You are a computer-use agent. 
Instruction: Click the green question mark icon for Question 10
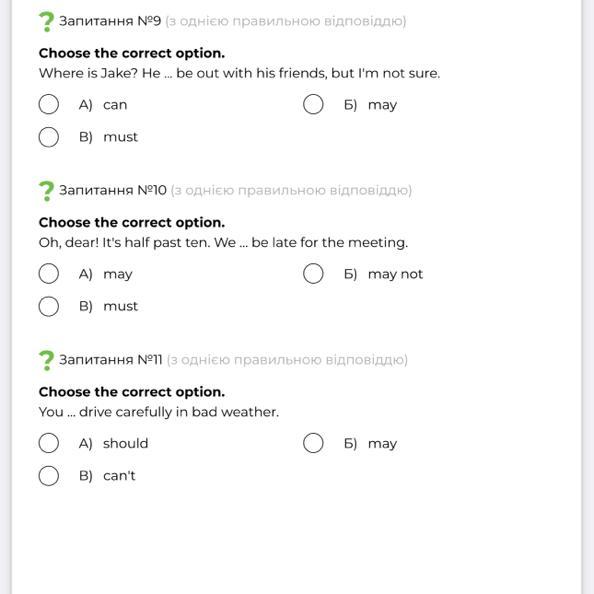[47, 191]
